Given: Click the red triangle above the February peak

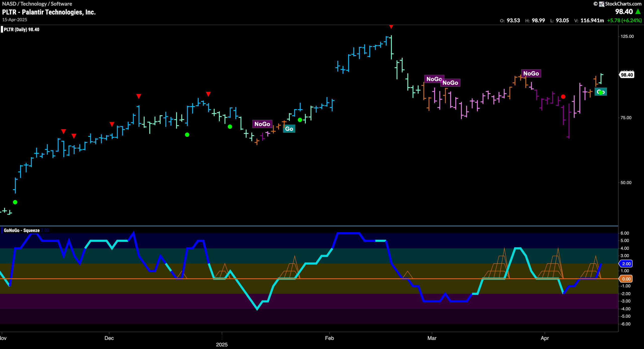Looking at the screenshot, I should coord(391,27).
